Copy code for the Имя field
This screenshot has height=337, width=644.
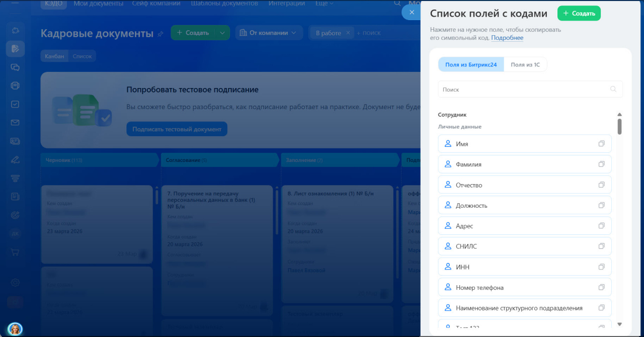[x=601, y=144]
